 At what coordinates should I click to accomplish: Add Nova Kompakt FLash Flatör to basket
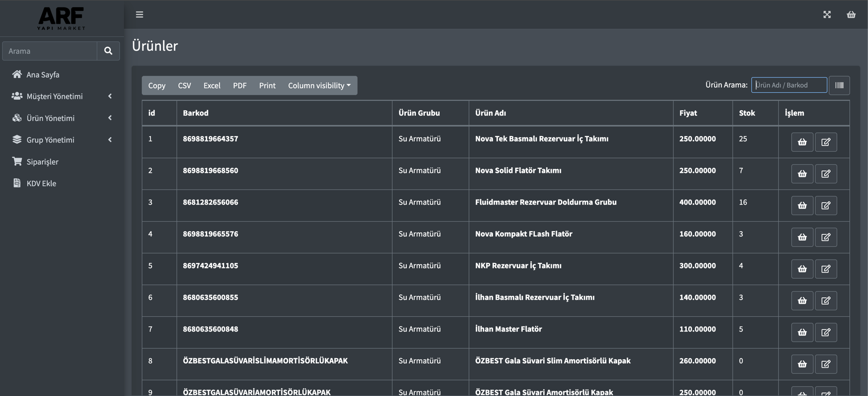pyautogui.click(x=803, y=237)
